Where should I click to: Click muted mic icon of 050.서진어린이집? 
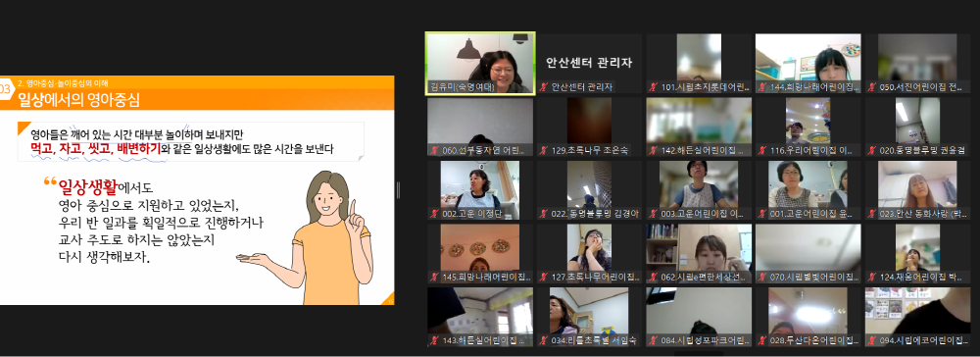872,87
